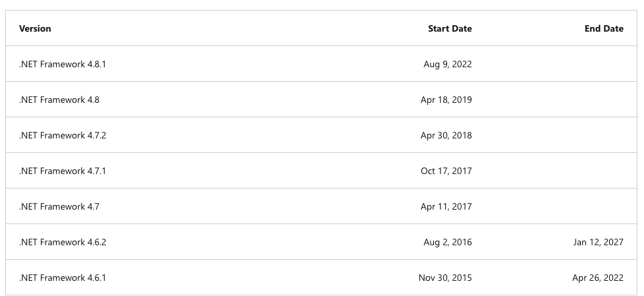Select the Jan 12, 2027 end date
Image resolution: width=644 pixels, height=296 pixels.
coord(598,242)
